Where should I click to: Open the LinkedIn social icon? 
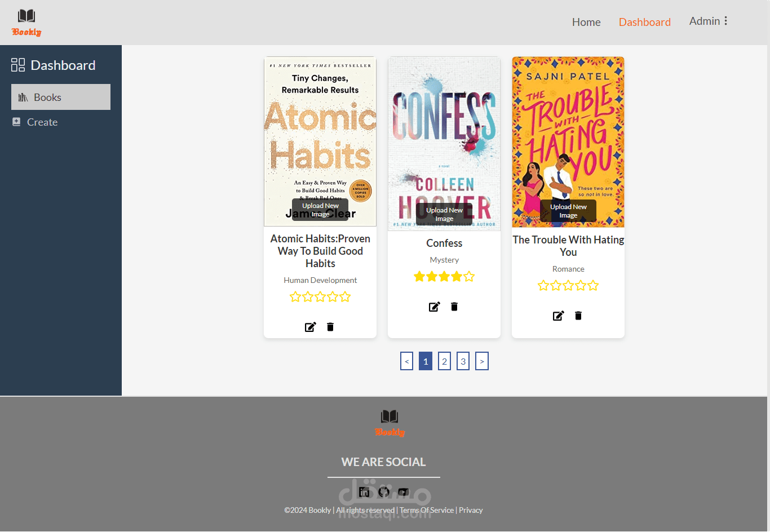(364, 492)
